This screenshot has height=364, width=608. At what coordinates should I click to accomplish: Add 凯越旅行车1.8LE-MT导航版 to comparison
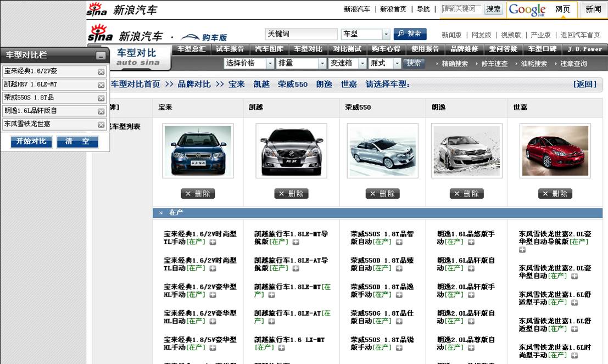coord(296,242)
